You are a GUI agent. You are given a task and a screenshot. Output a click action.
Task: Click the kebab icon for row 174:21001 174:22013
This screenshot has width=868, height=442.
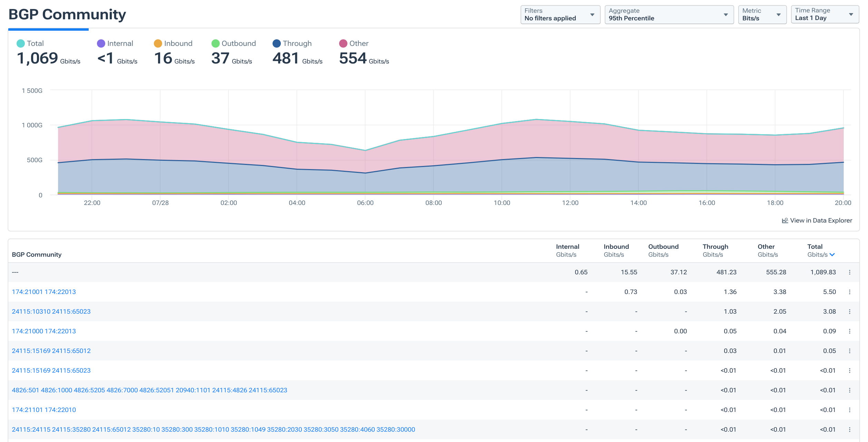[850, 292]
